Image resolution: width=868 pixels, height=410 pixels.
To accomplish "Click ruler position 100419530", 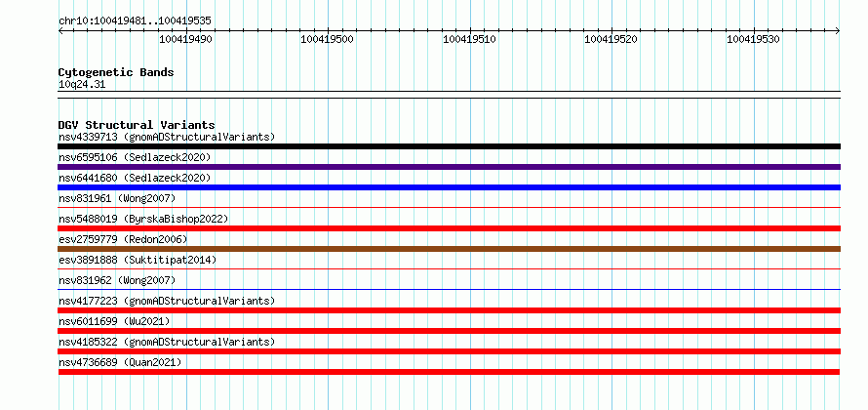I will [x=754, y=39].
